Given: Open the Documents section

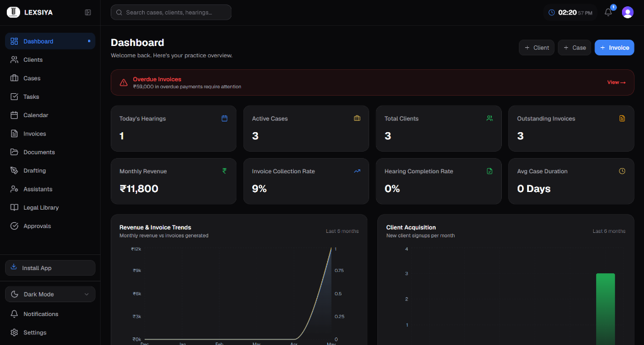Looking at the screenshot, I should (50, 152).
